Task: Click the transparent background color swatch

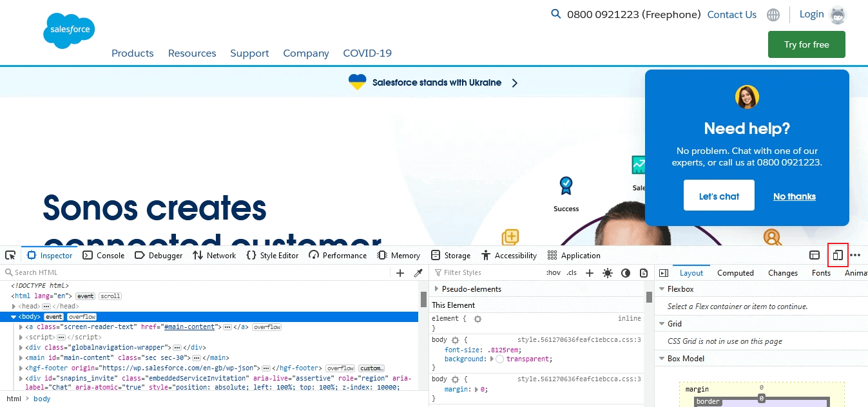Action: point(500,359)
